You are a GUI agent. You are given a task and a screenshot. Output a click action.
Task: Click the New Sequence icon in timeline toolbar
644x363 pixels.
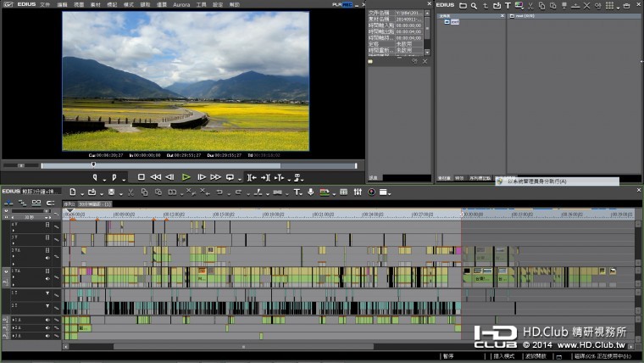click(x=73, y=192)
